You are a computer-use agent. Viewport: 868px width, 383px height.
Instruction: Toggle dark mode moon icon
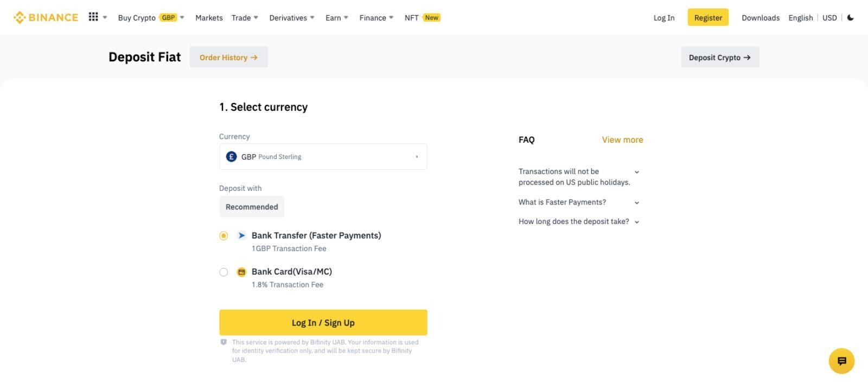[x=851, y=17]
